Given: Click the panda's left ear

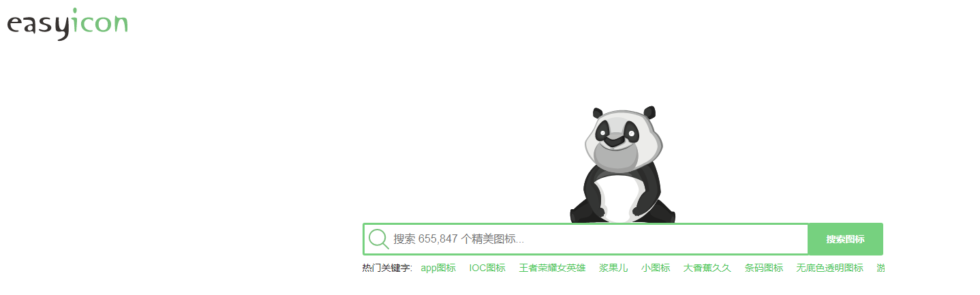Looking at the screenshot, I should [x=598, y=112].
